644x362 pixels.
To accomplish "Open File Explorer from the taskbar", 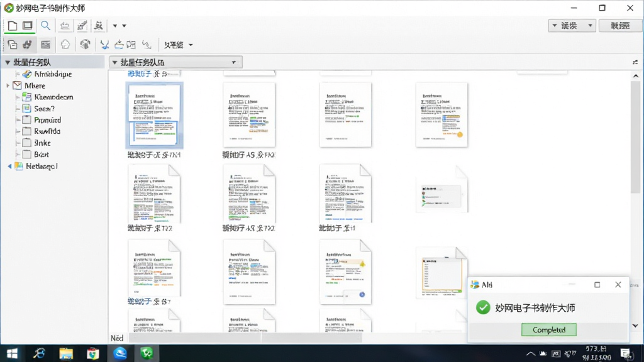I will 65,353.
